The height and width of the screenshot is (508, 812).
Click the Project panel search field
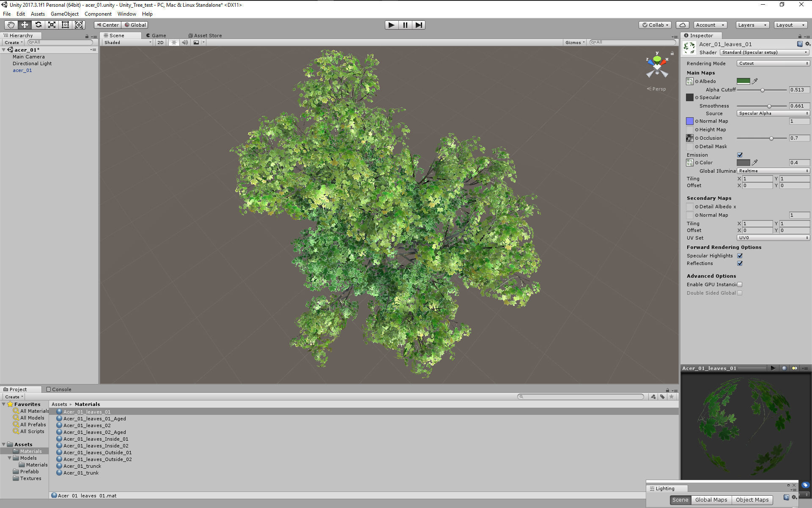click(581, 397)
